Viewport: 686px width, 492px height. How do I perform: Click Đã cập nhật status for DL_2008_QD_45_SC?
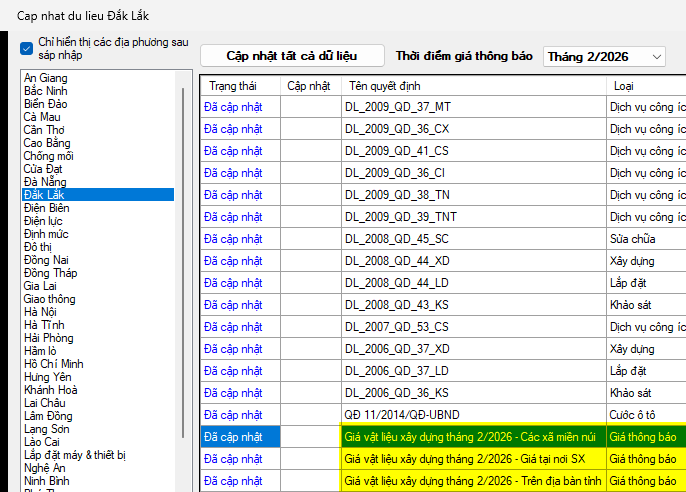233,239
